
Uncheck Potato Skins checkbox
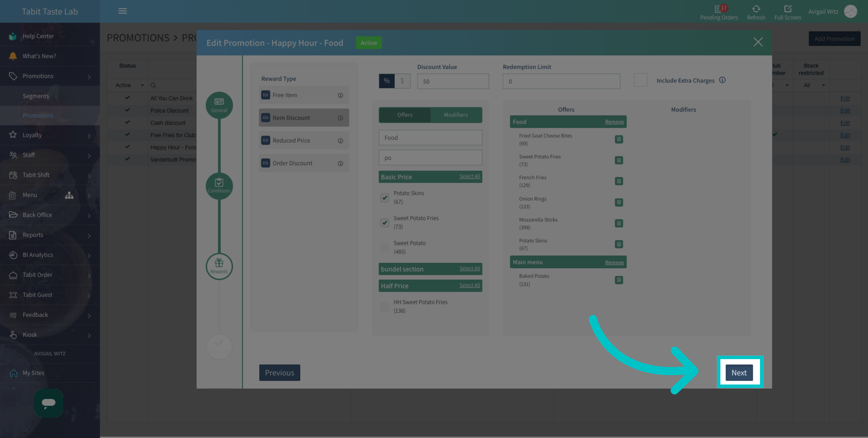(x=384, y=198)
